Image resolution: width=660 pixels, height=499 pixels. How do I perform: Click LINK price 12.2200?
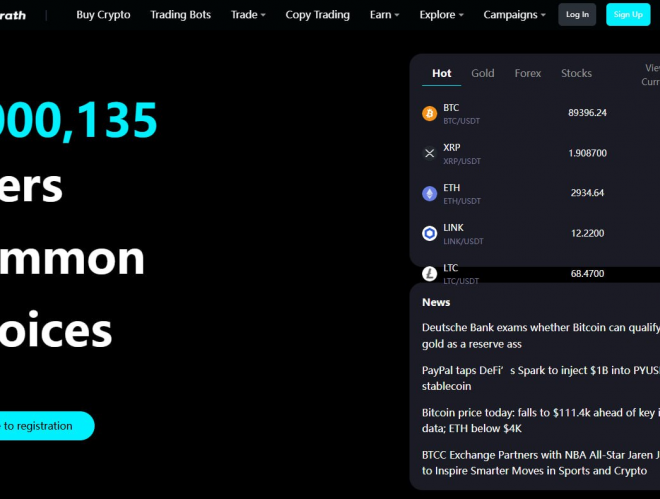click(x=587, y=234)
